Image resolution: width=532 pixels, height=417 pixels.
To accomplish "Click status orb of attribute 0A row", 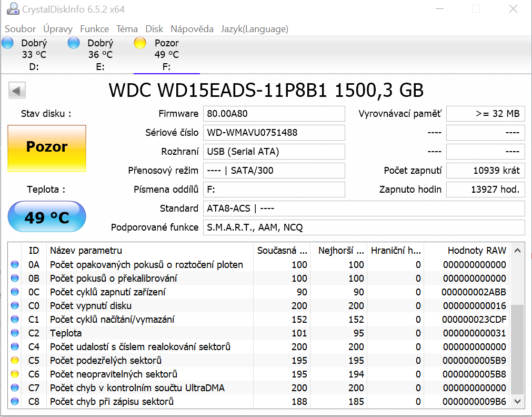I will 15,264.
